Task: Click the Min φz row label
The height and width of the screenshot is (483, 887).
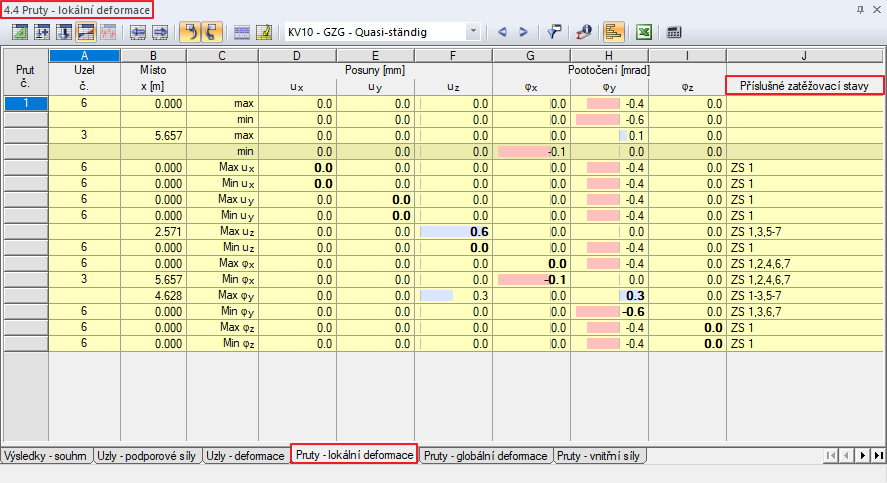Action: [x=222, y=344]
